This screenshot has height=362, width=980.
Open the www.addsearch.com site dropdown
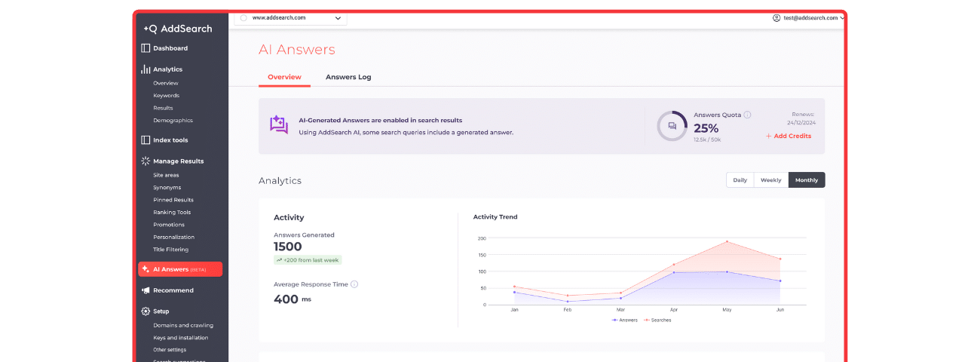[x=290, y=18]
